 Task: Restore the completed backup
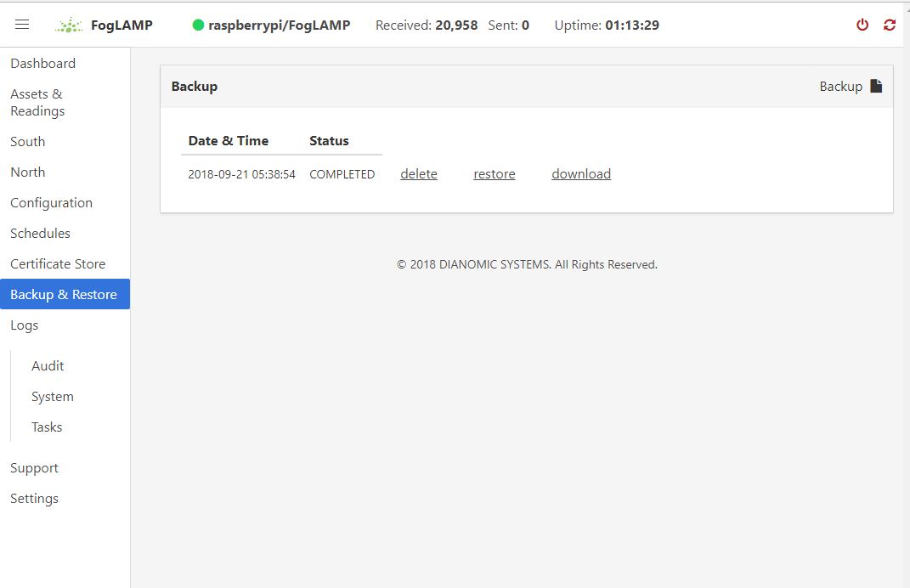coord(495,174)
